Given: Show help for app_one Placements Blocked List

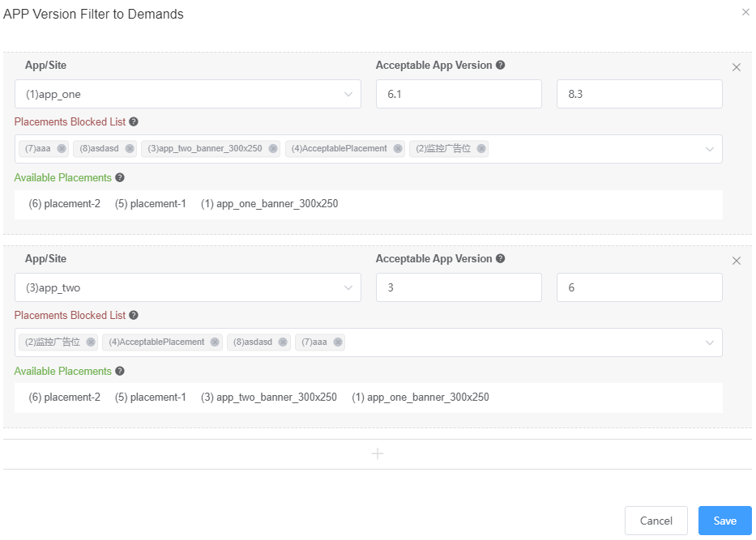Looking at the screenshot, I should point(134,122).
